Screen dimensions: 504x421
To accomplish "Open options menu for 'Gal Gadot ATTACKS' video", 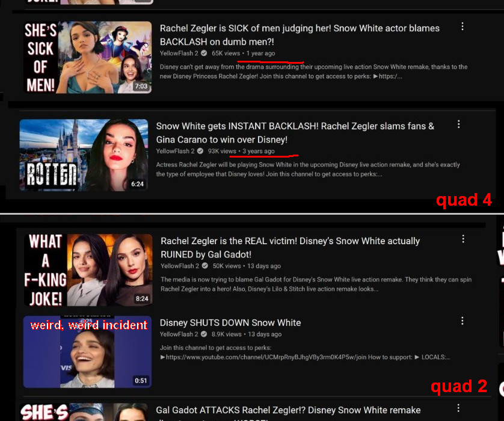I will [x=458, y=408].
